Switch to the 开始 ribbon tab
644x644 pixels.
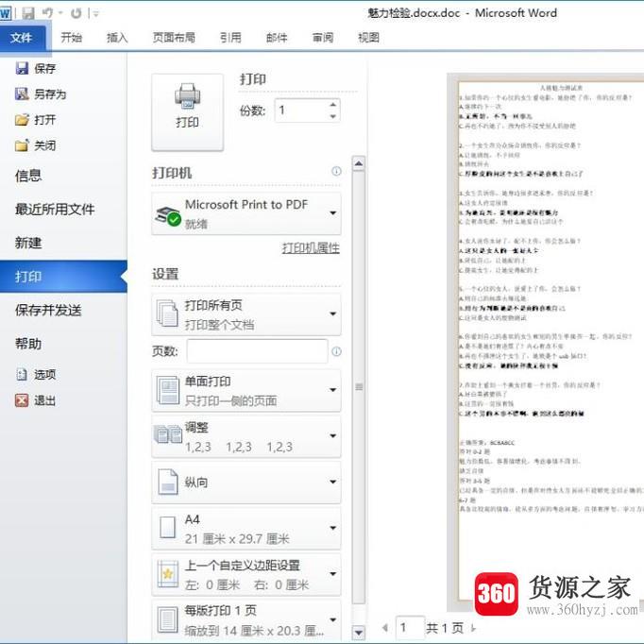point(72,38)
